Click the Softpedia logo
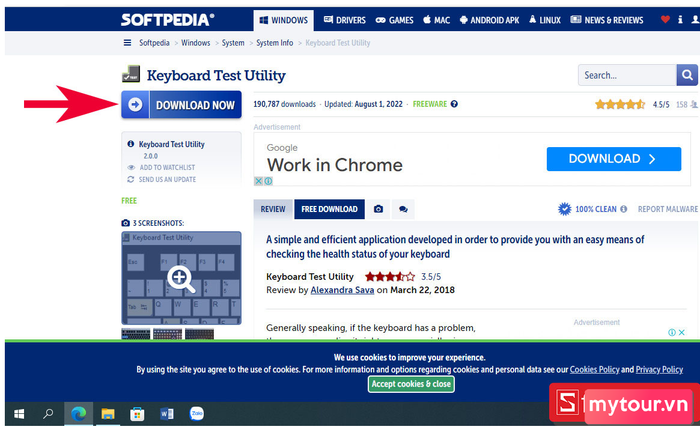The width and height of the screenshot is (700, 433). (167, 20)
